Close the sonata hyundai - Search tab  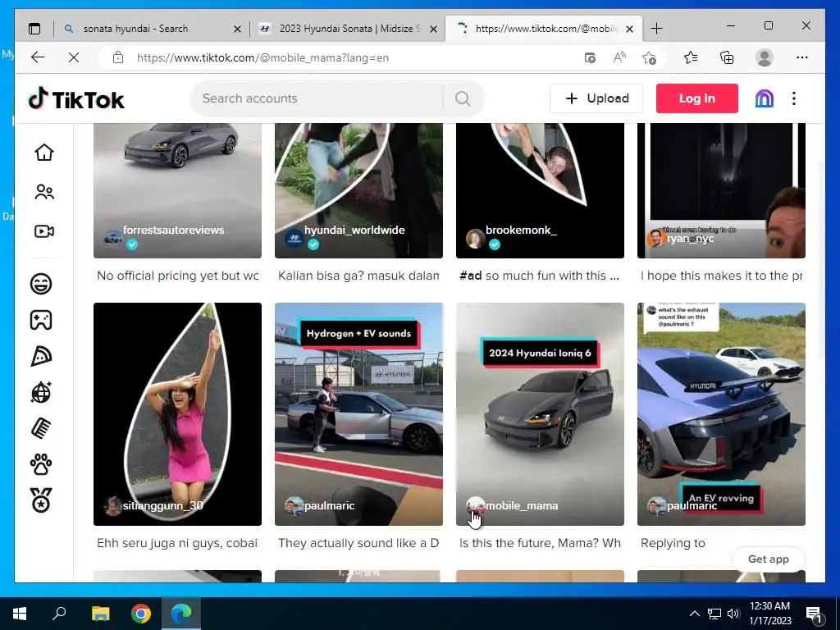(237, 30)
